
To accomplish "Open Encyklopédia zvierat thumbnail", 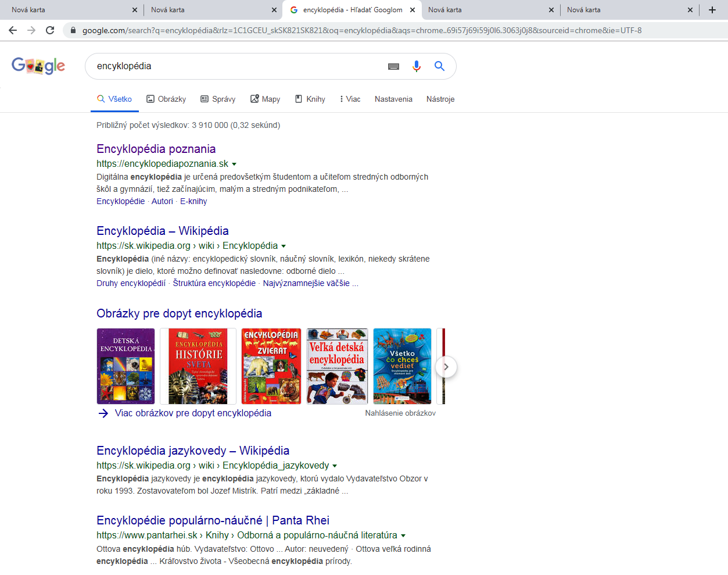I will coord(271,366).
